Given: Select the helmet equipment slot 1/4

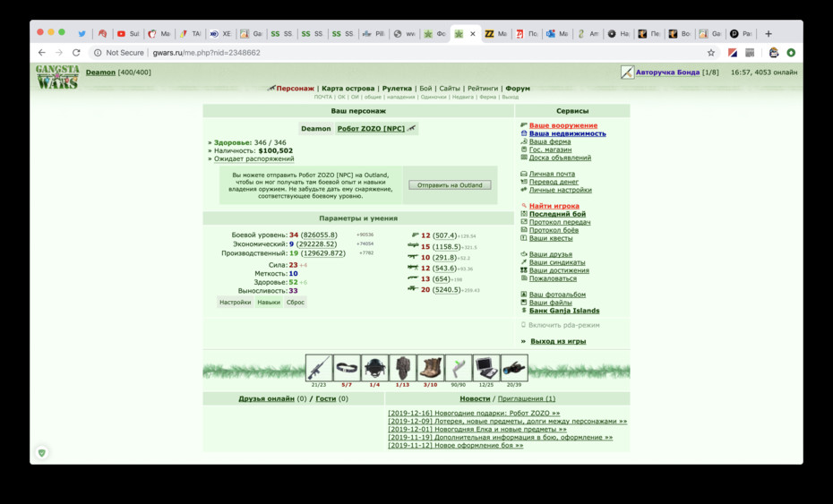Looking at the screenshot, I should [x=374, y=368].
